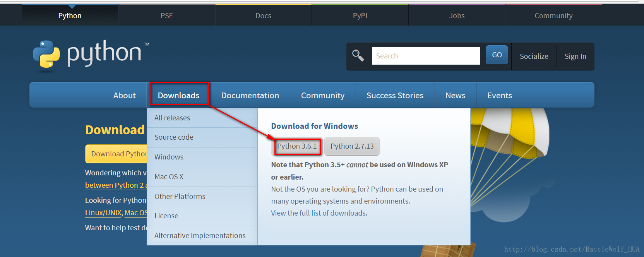Open the Socialize menu
Image resolution: width=644 pixels, height=257 pixels.
tap(534, 57)
